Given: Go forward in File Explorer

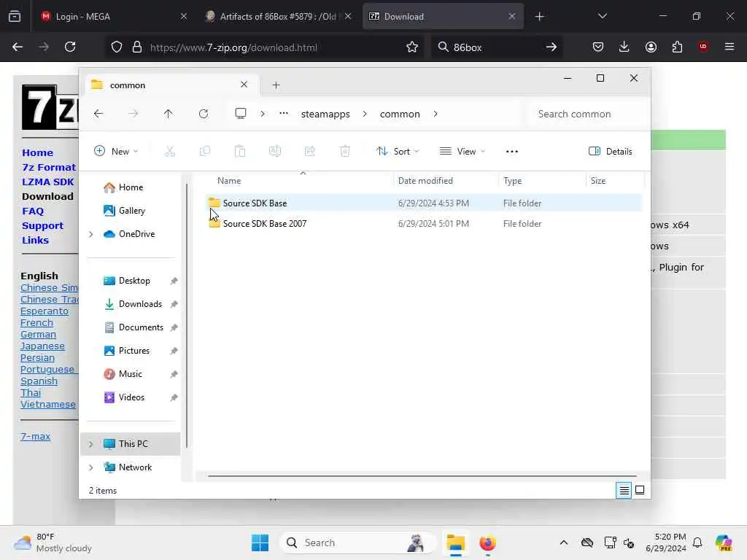Looking at the screenshot, I should (133, 114).
